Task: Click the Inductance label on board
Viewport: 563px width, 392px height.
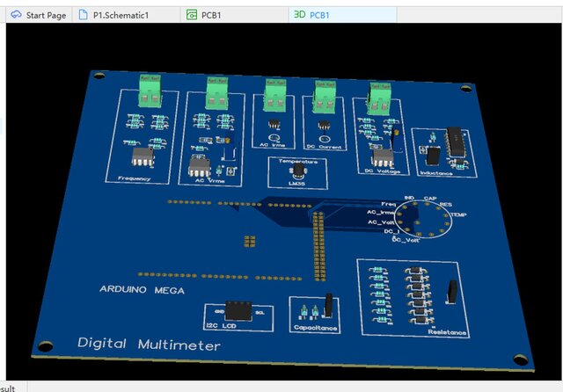Action: pyautogui.click(x=436, y=173)
